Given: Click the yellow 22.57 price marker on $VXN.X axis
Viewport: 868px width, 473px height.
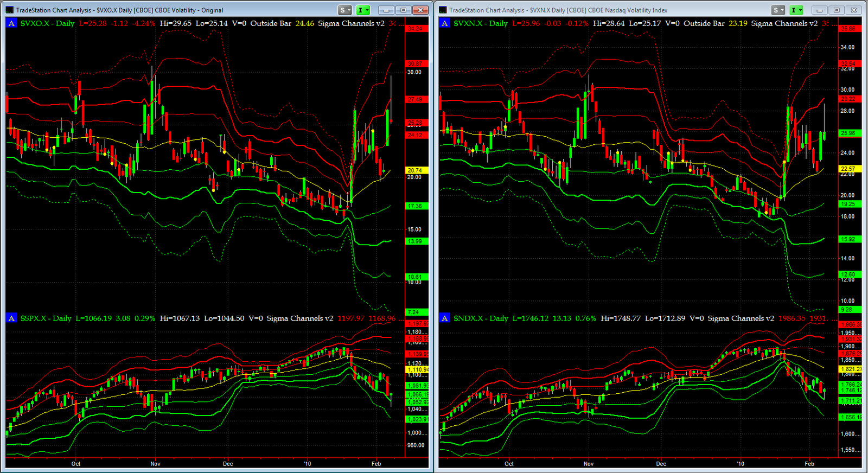Looking at the screenshot, I should 850,169.
